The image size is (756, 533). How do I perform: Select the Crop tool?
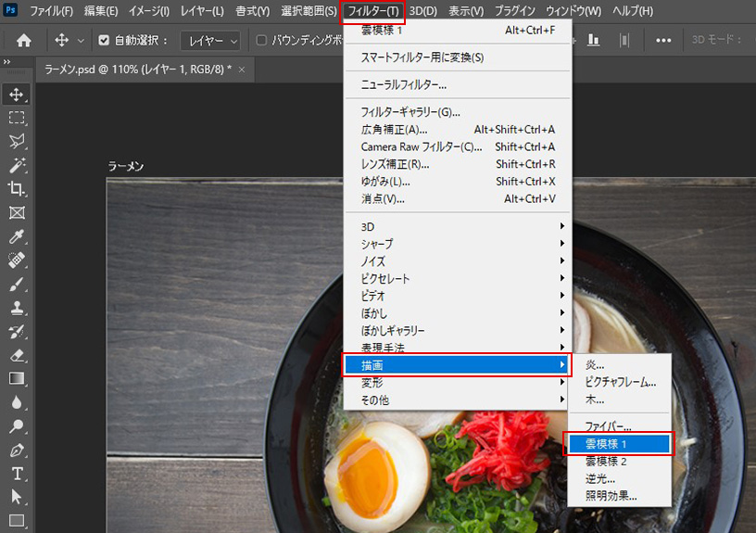tap(17, 188)
